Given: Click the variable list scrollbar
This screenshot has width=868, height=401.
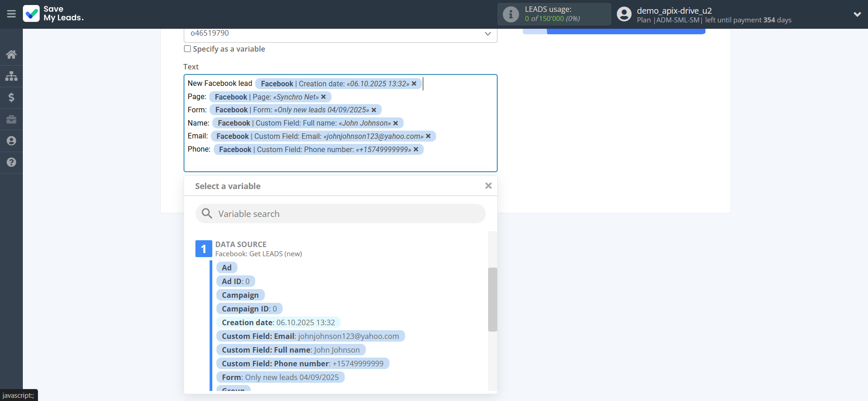Looking at the screenshot, I should coord(492,299).
